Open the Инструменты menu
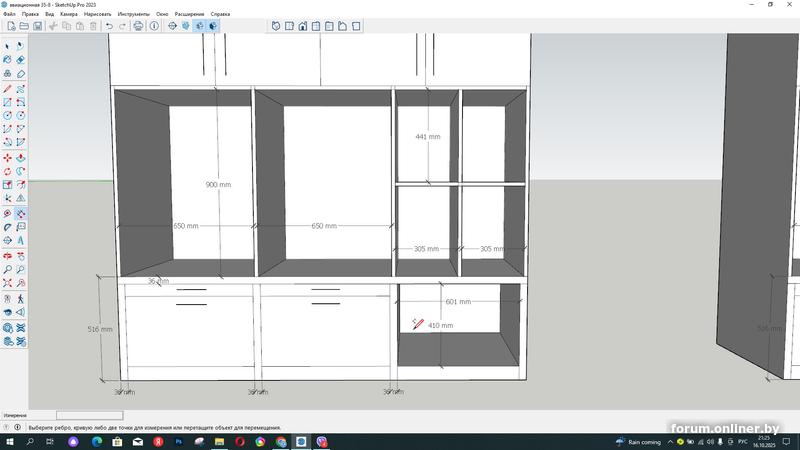This screenshot has width=800, height=450. pos(134,14)
